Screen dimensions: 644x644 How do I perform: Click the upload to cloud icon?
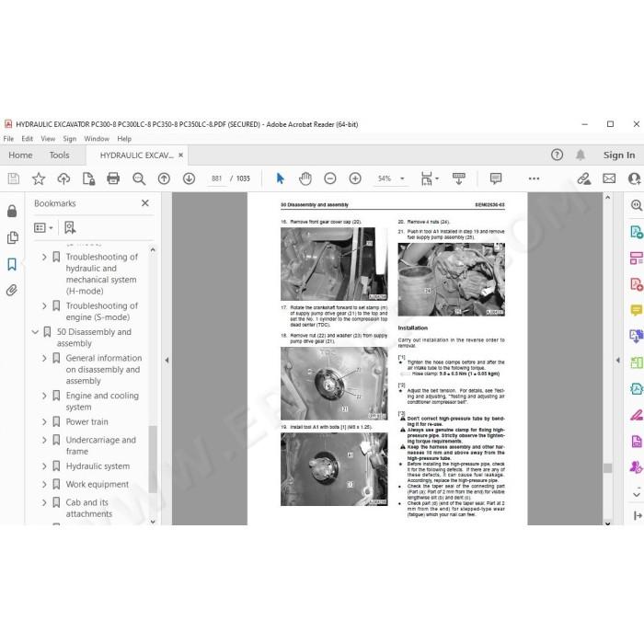[63, 178]
